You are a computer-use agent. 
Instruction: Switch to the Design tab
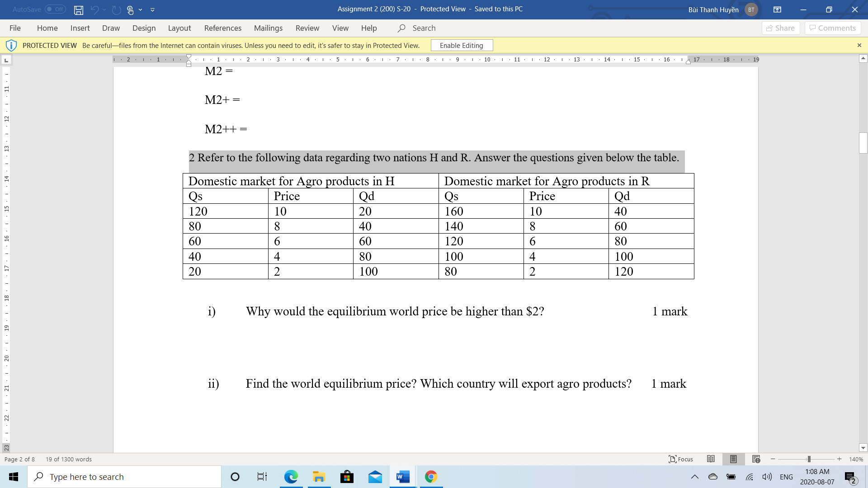point(144,28)
